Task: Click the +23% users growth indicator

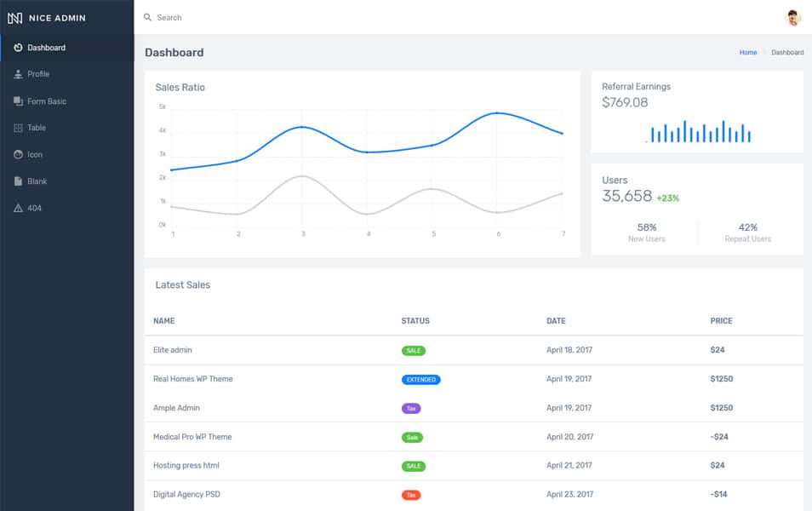Action: point(668,198)
